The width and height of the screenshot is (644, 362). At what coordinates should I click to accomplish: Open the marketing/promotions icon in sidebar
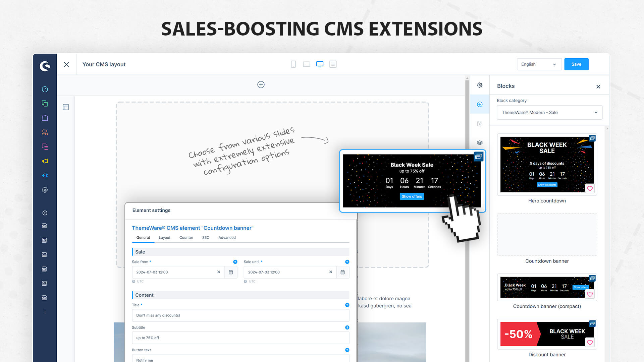click(x=44, y=161)
